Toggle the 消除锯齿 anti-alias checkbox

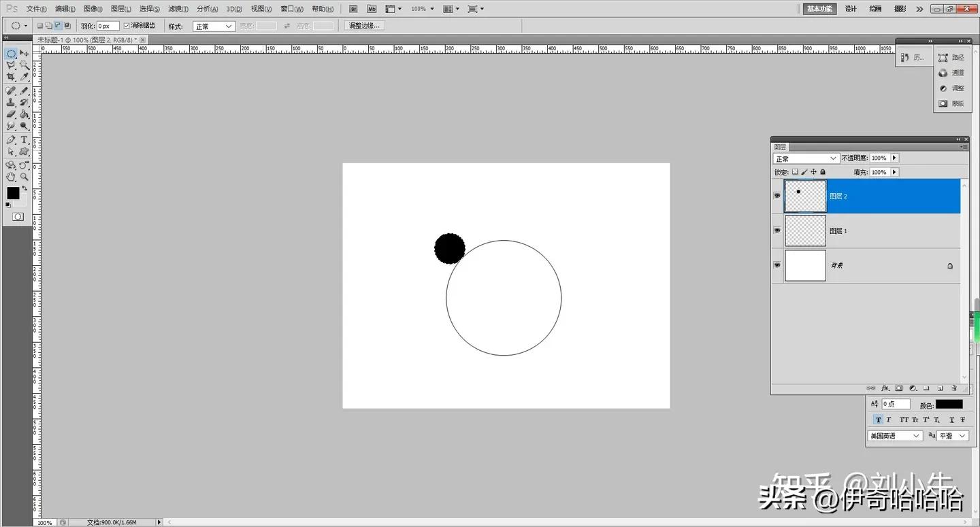[x=127, y=26]
